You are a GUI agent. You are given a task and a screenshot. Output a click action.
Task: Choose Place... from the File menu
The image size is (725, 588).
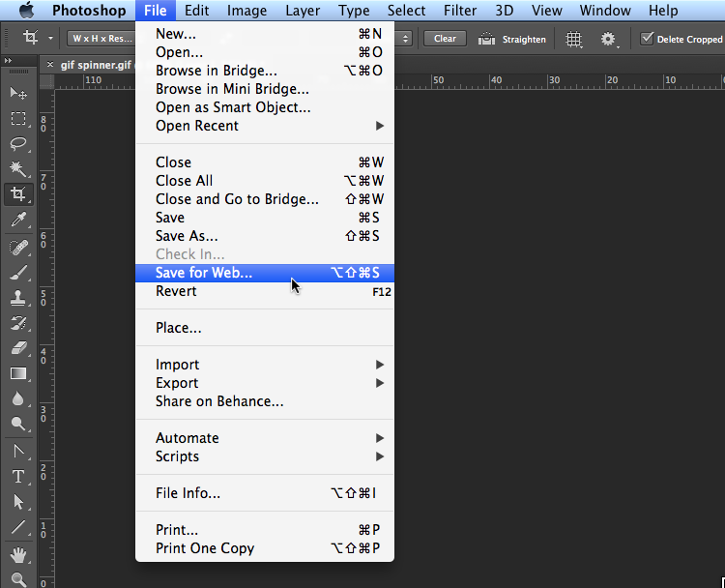click(265, 328)
